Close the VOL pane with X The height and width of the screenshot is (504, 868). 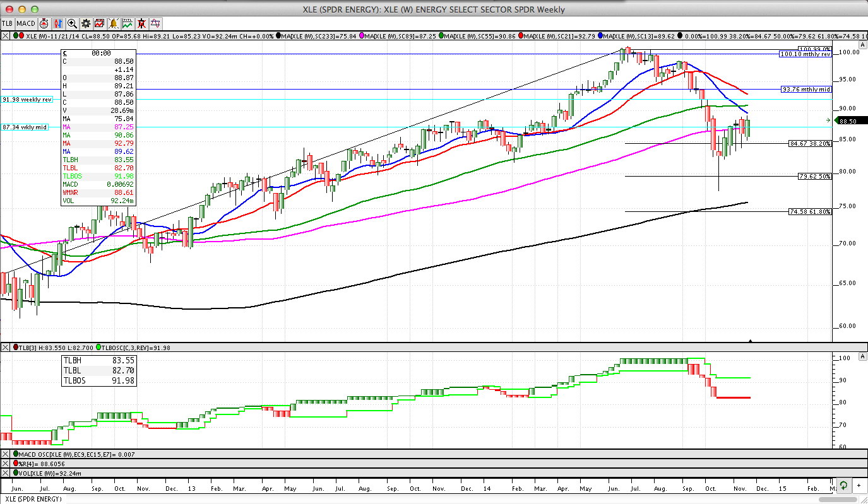(6, 473)
